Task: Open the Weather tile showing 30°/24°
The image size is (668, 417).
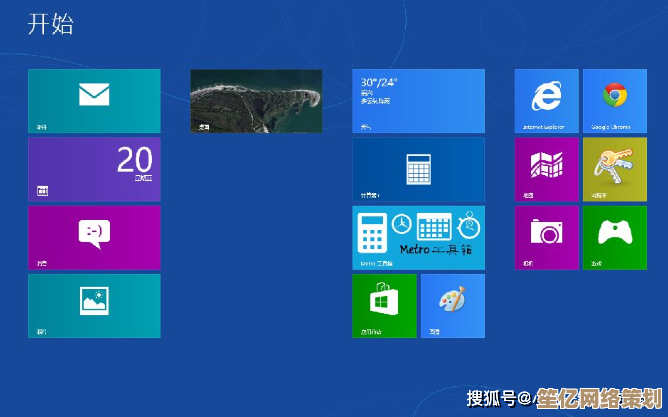Action: pyautogui.click(x=418, y=101)
